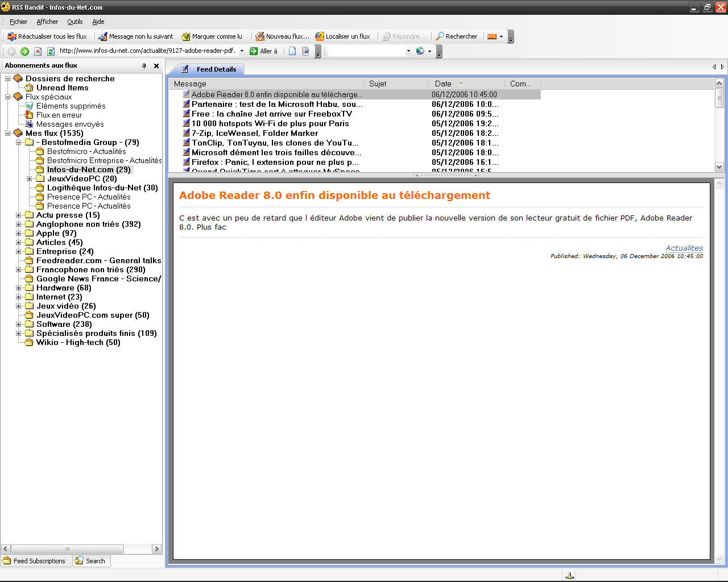Click Localiser un flux button
728x582 pixels.
click(x=343, y=36)
